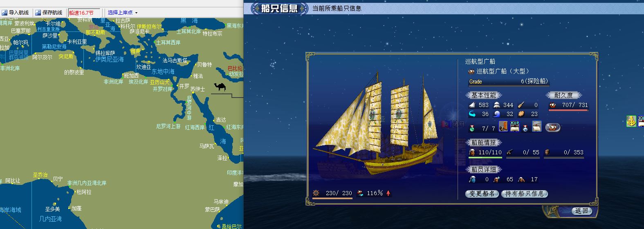
Task: Click the red up arrow beside 116%
Action: 388,193
